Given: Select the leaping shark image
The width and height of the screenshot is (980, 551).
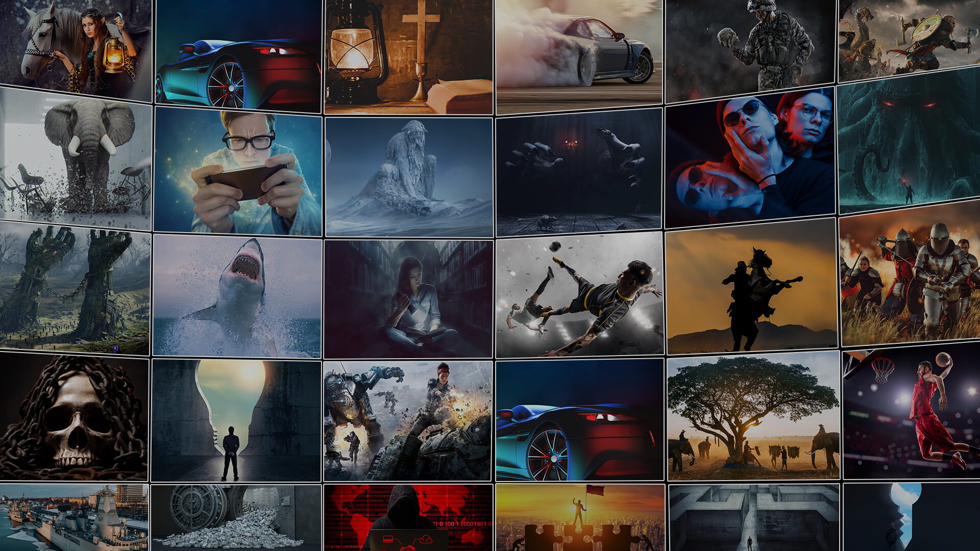Looking at the screenshot, I should [x=237, y=297].
